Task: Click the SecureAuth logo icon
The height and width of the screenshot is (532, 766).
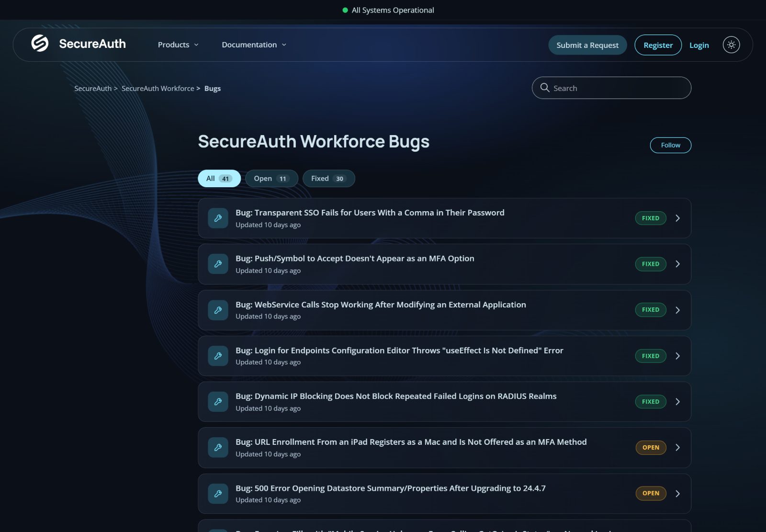Action: pyautogui.click(x=40, y=43)
